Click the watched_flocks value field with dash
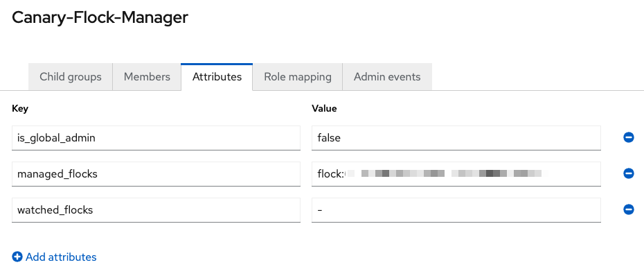Viewport: 644px width, 276px height. point(456,210)
